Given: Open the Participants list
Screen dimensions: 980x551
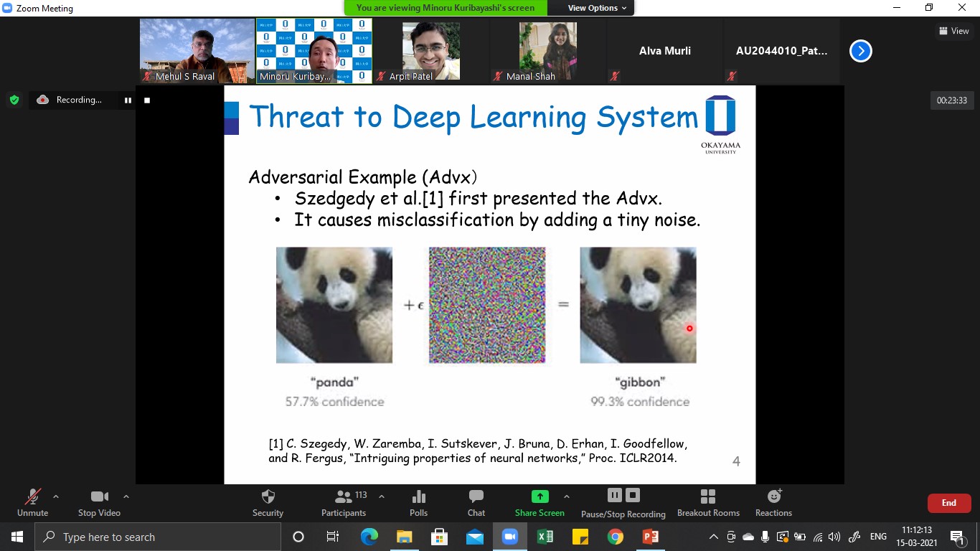Looking at the screenshot, I should coord(344,497).
